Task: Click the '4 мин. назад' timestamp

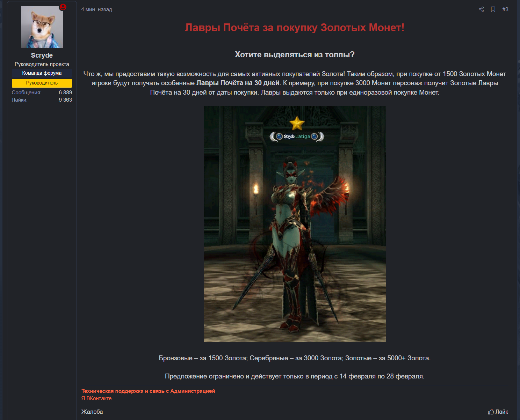Action: pos(96,9)
